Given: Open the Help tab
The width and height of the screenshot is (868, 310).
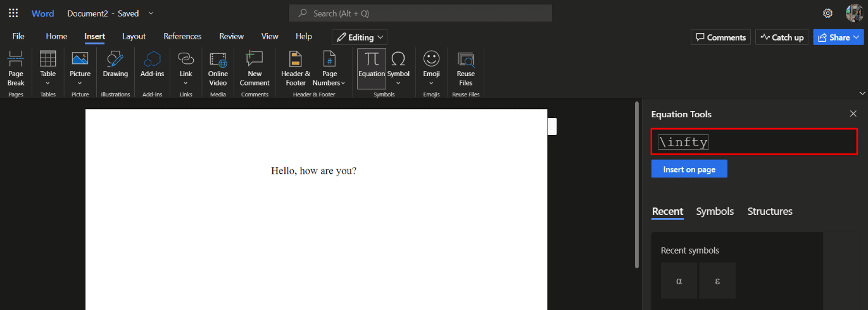Looking at the screenshot, I should pyautogui.click(x=304, y=36).
